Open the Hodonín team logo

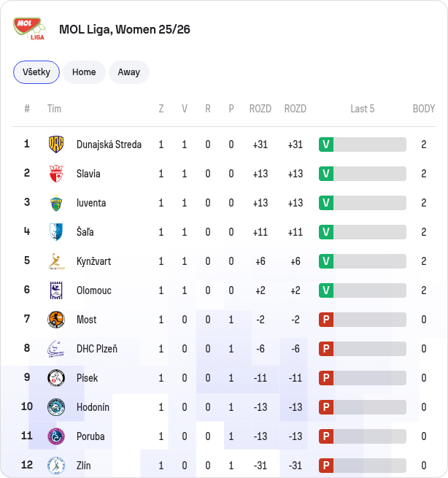pos(56,407)
